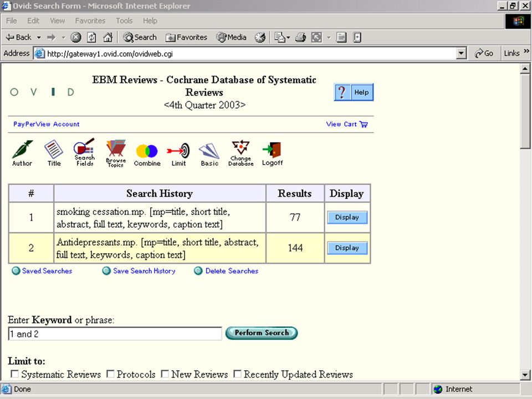Go Forward in the browser
Image resolution: width=532 pixels, height=399 pixels.
(51, 37)
